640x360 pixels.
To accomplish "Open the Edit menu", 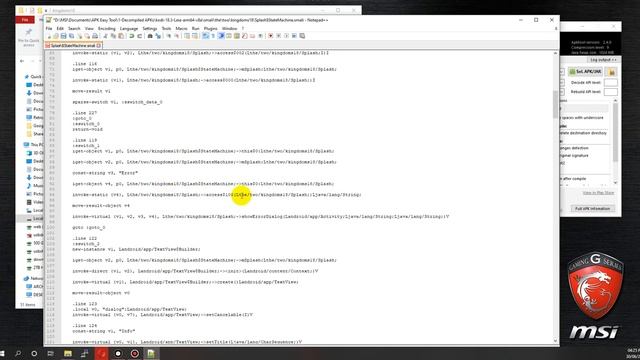I will point(60,29).
